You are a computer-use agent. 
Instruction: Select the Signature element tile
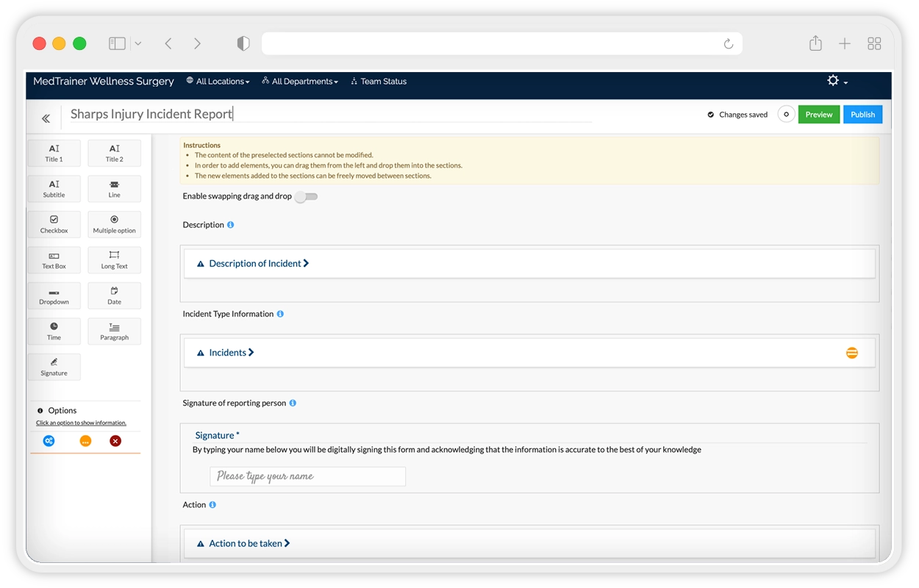coord(54,367)
